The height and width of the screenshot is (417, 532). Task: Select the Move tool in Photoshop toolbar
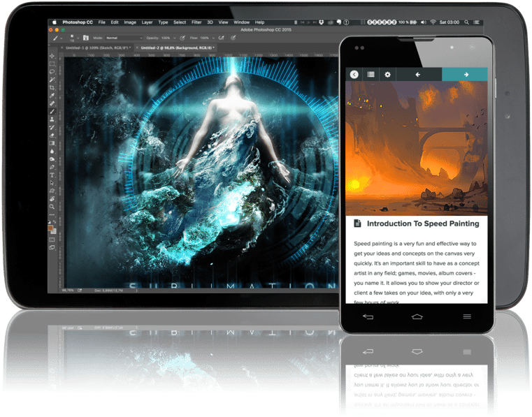click(x=52, y=56)
